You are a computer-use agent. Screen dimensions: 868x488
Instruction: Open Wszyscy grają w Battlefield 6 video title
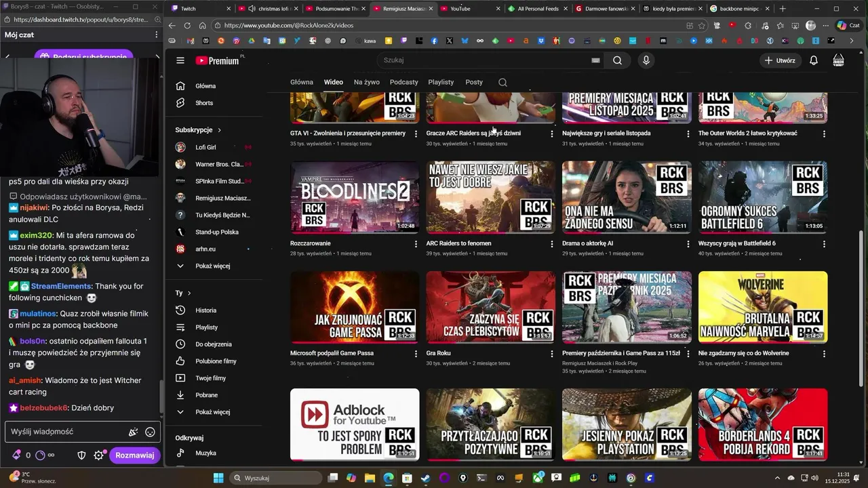point(737,243)
